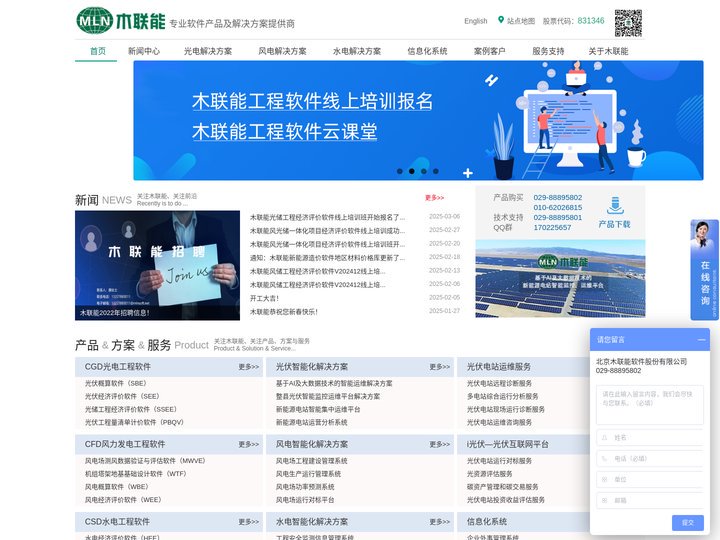Open the 首页 nav tab

point(97,51)
